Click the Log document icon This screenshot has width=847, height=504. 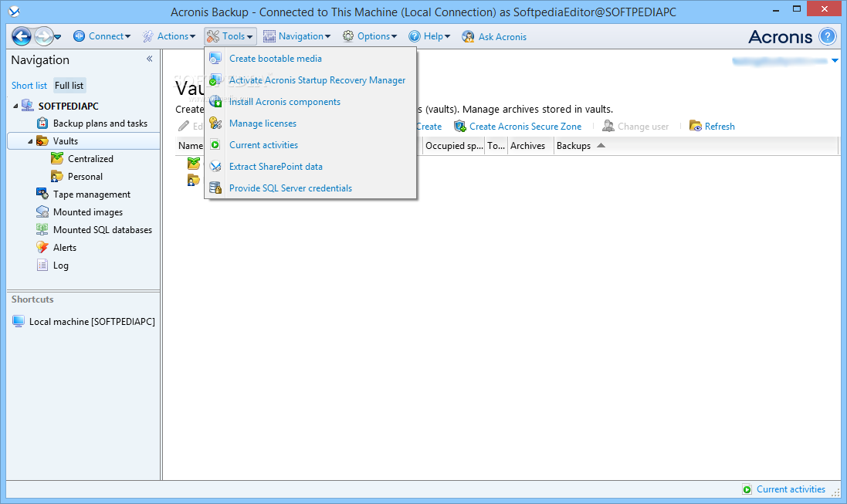(x=42, y=266)
